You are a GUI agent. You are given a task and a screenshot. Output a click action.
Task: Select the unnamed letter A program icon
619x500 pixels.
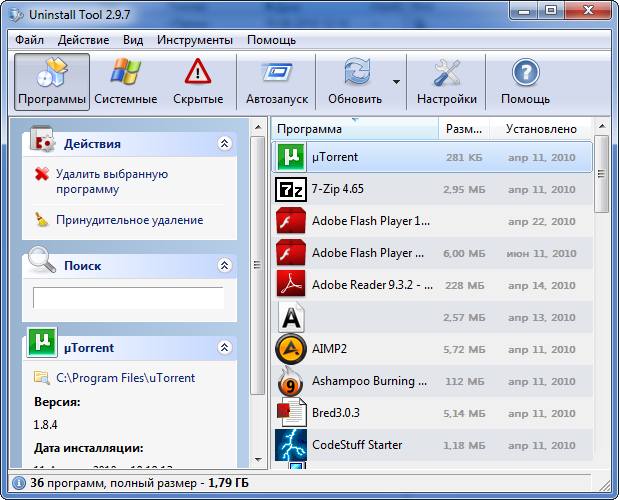(x=291, y=317)
